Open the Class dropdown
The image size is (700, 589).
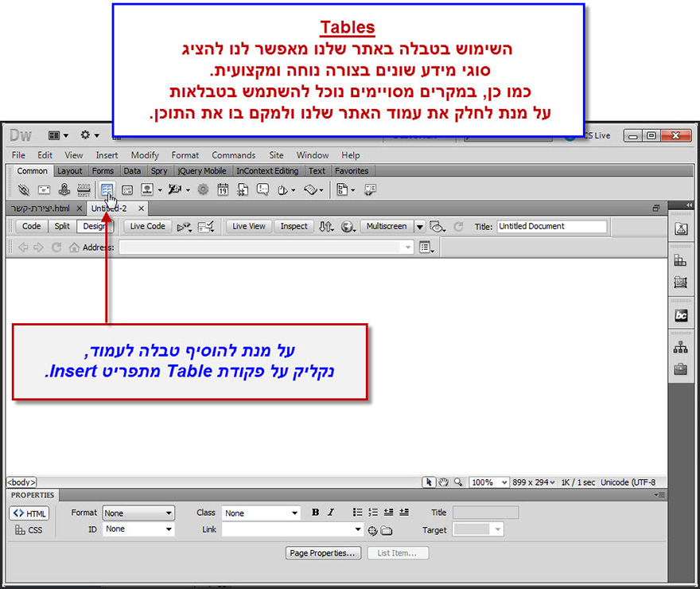pyautogui.click(x=261, y=513)
